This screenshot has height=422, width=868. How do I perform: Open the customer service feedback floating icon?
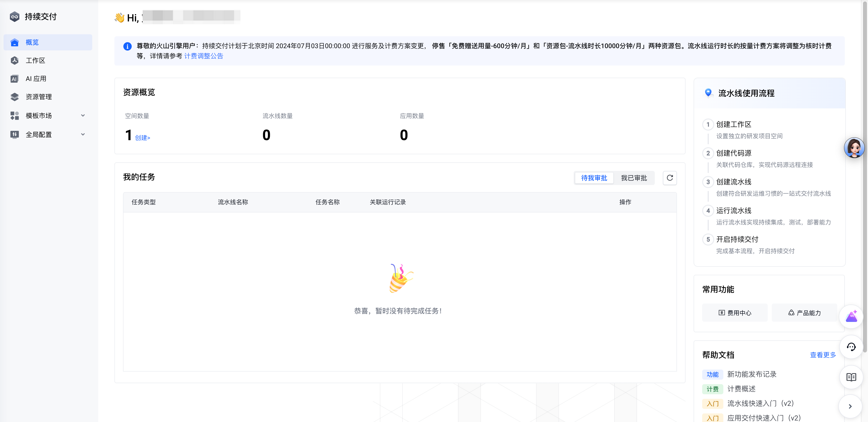pyautogui.click(x=851, y=347)
